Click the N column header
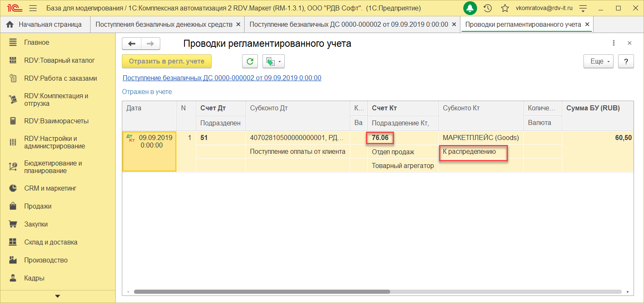 tap(186, 116)
